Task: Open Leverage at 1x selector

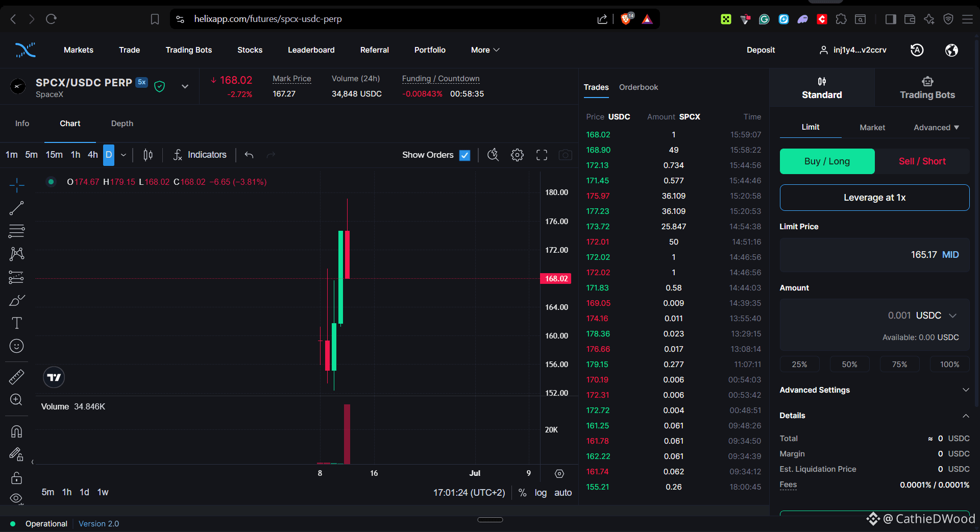Action: point(874,198)
